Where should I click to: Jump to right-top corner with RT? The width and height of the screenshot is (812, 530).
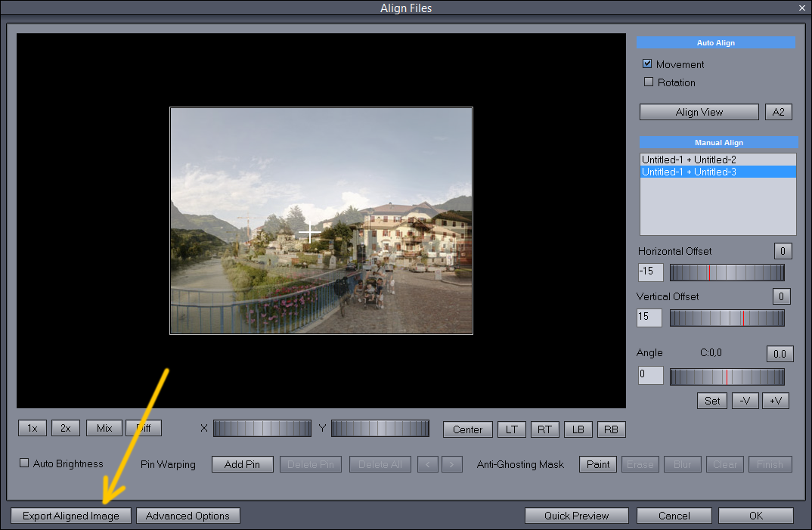point(544,429)
